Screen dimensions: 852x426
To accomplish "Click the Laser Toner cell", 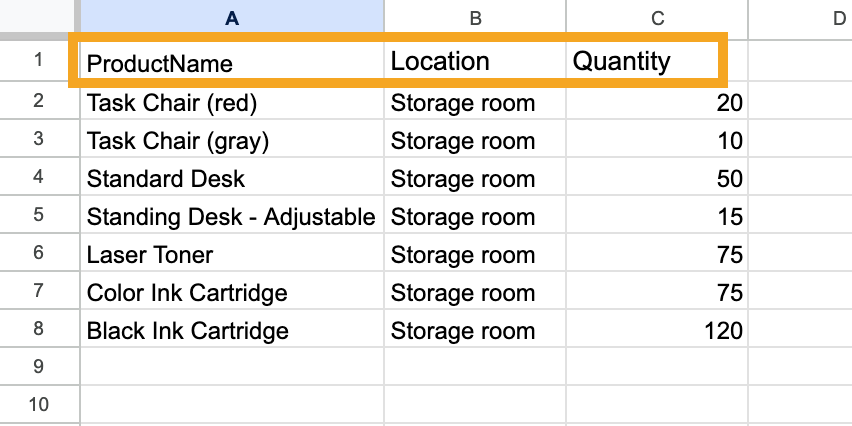I will [x=150, y=255].
